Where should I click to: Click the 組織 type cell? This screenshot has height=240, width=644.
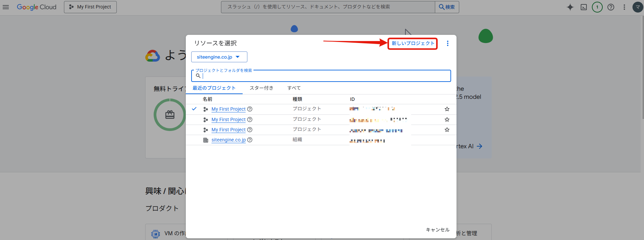[x=297, y=139]
